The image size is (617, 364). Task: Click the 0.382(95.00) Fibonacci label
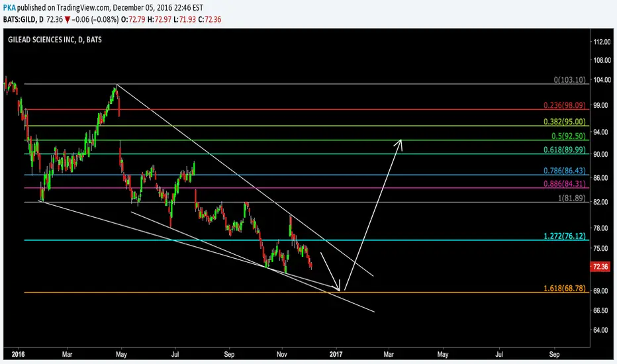(x=564, y=122)
